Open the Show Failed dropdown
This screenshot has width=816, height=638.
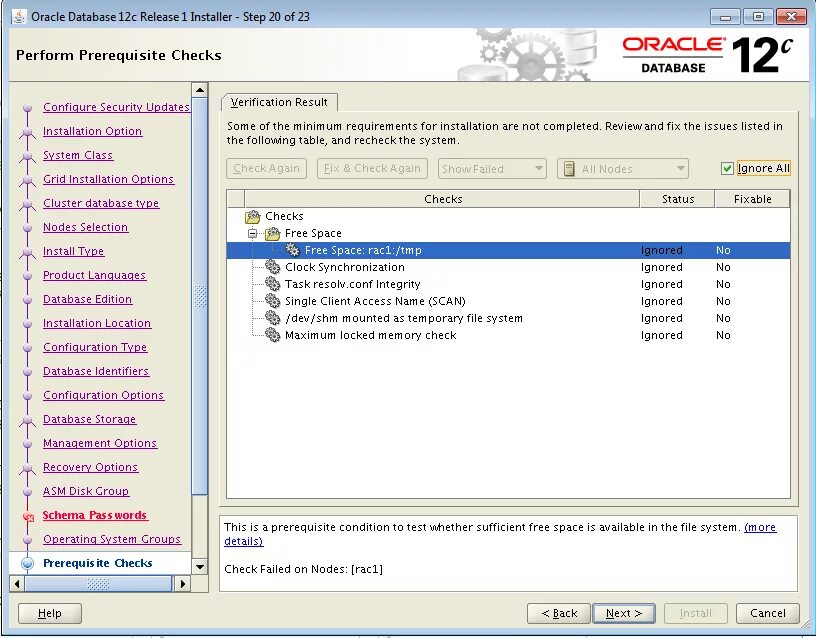pyautogui.click(x=492, y=169)
